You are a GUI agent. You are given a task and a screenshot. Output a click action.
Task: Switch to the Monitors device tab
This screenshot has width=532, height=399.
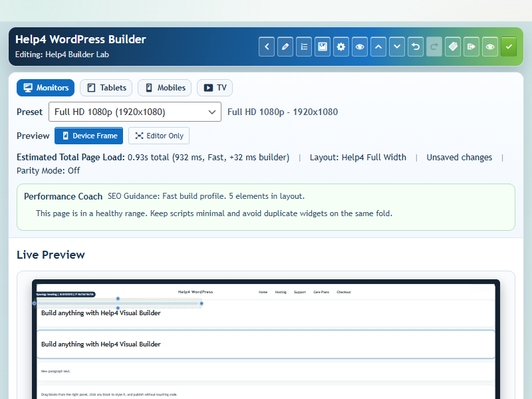click(x=45, y=88)
